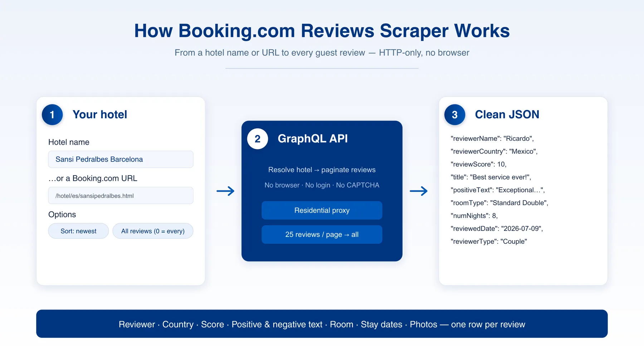Screen dimensions: 644x362
Task: Click the 'How Booking.com Reviews Scraper Works' title
Action: [x=322, y=31]
